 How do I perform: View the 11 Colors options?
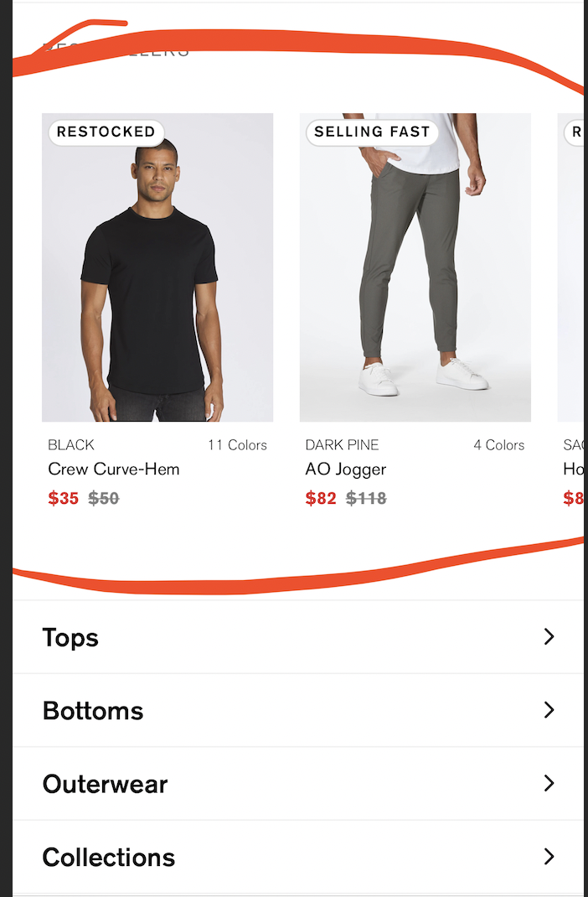click(x=237, y=445)
